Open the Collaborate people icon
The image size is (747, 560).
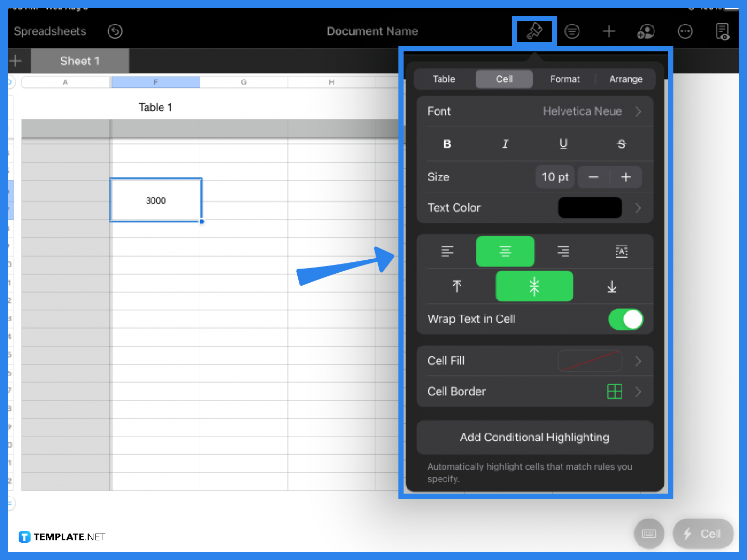point(646,32)
